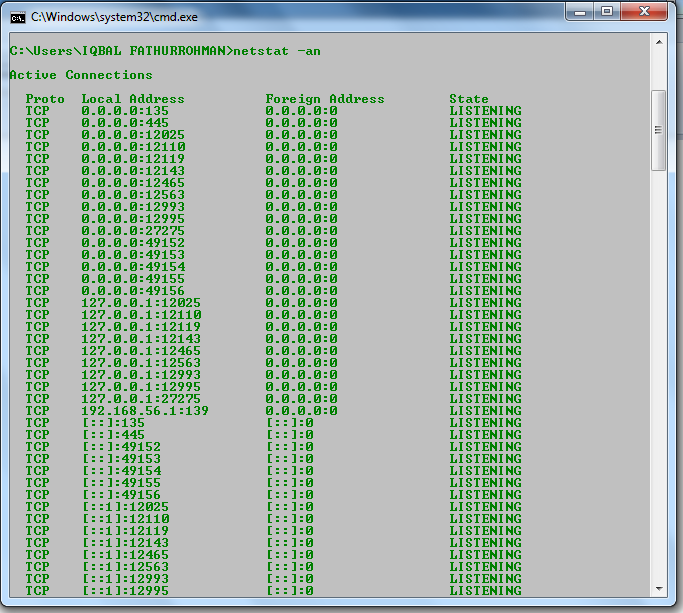This screenshot has height=613, width=683.
Task: Click the scrollbar up arrow
Action: [659, 42]
